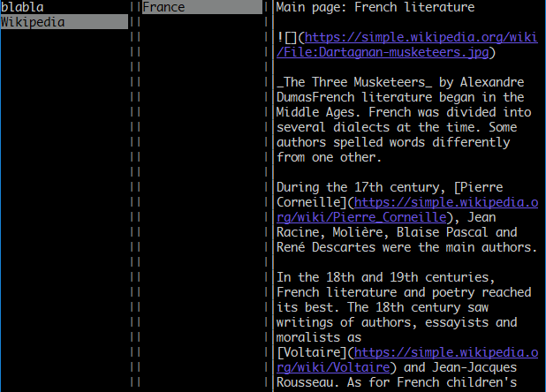Click the "![]" image placeholder marker
Screen dimensions: 546x392
(287, 37)
